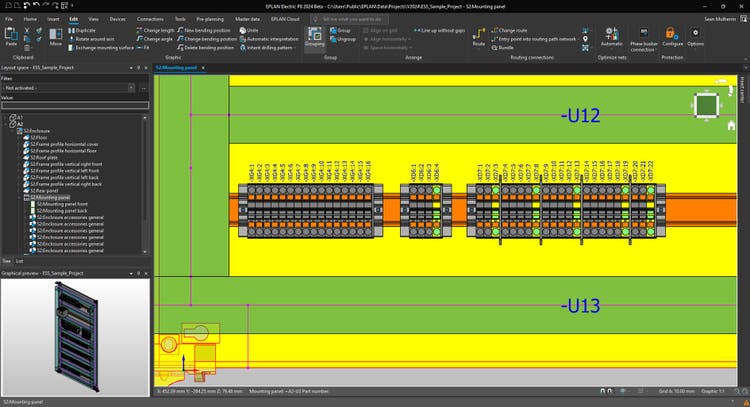The height and width of the screenshot is (407, 750).
Task: Click the view cube in the viewport
Action: 705,106
